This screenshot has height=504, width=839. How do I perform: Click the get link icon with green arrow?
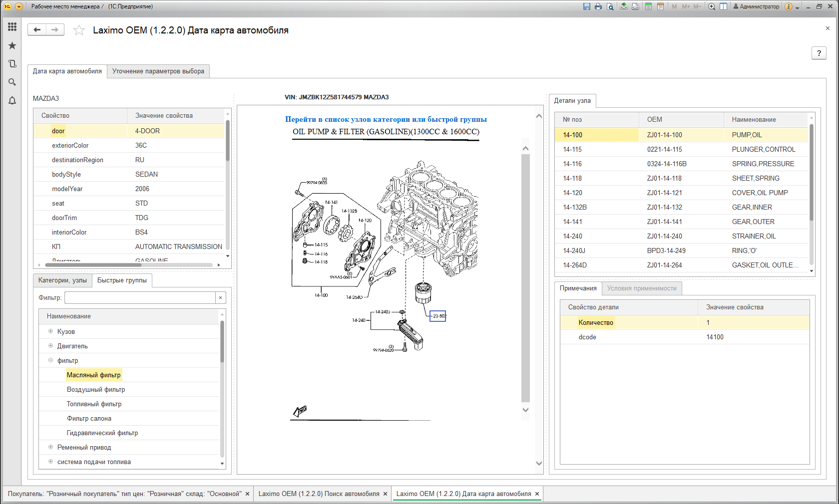coord(624,6)
